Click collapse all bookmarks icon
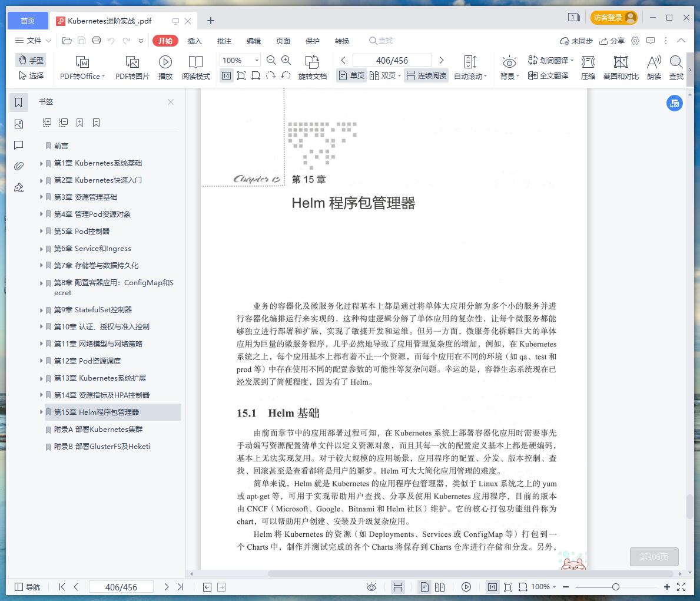The image size is (700, 601). [x=64, y=123]
